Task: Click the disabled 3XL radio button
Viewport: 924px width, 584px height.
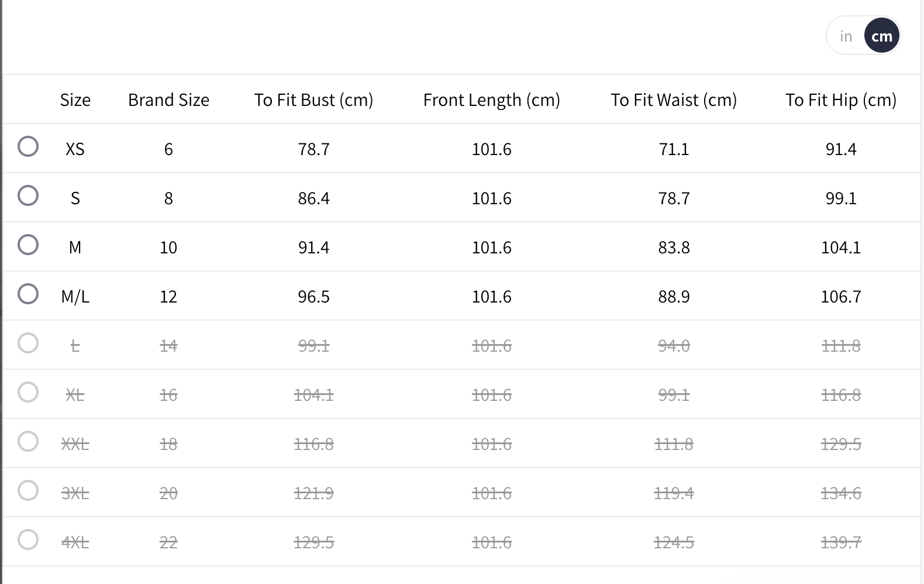Action: [x=28, y=490]
